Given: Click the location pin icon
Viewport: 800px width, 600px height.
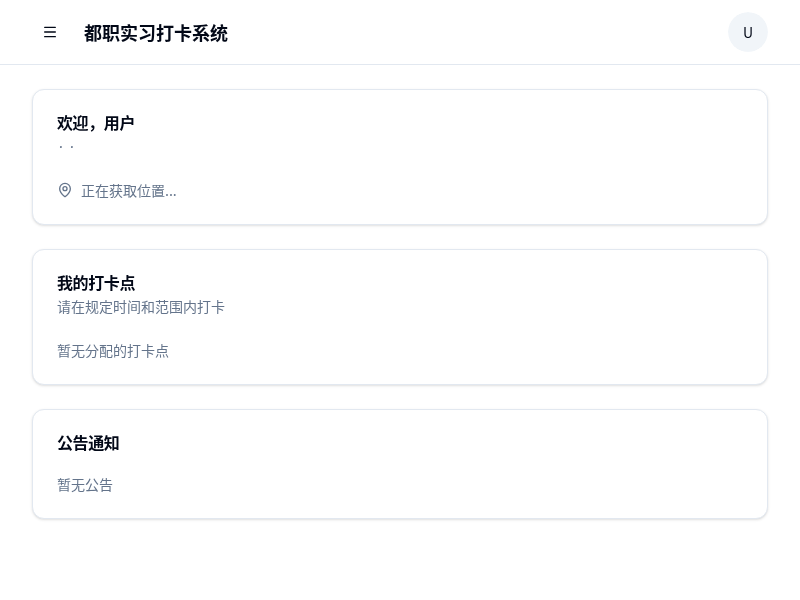Looking at the screenshot, I should (x=65, y=190).
